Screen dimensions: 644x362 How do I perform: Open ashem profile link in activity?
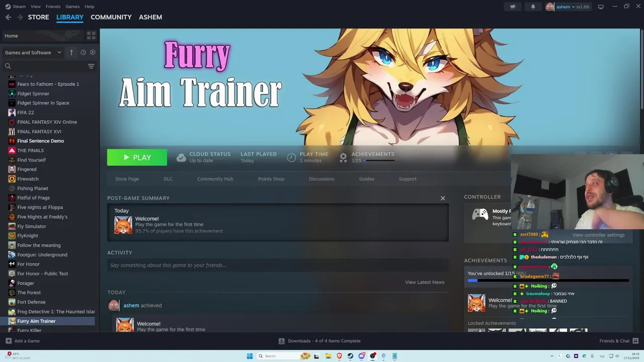click(131, 305)
